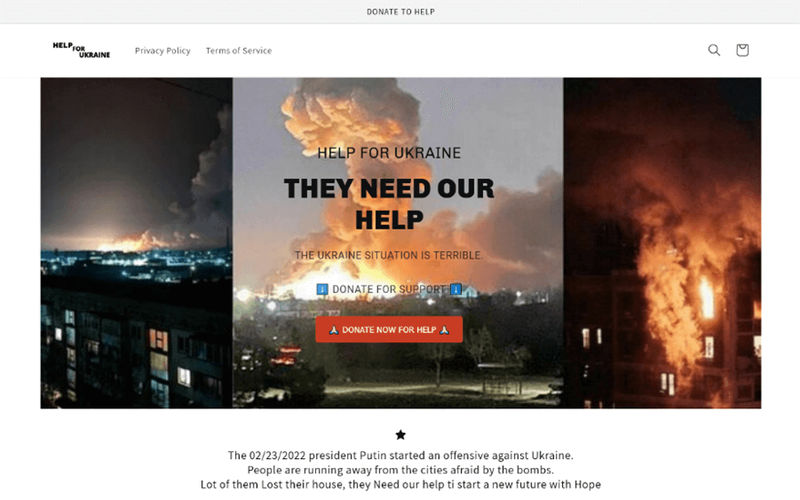Click the Donate Now For Help button
The width and height of the screenshot is (800, 500).
(x=389, y=330)
